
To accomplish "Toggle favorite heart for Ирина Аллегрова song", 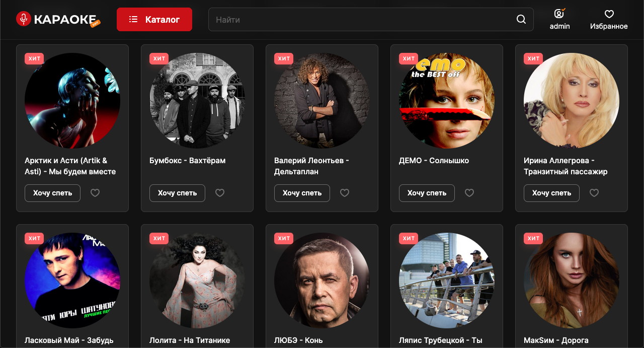I will coord(594,193).
